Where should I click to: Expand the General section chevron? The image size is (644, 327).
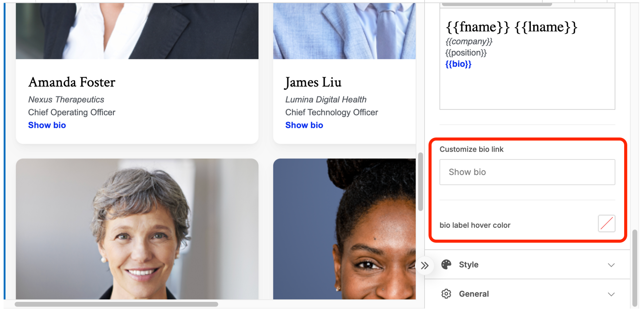point(611,294)
